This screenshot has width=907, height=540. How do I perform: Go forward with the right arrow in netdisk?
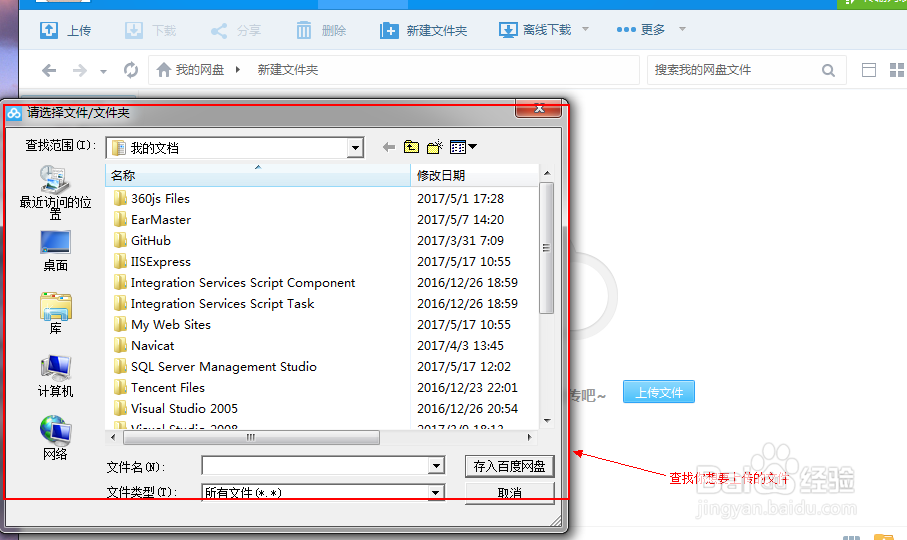[80, 71]
